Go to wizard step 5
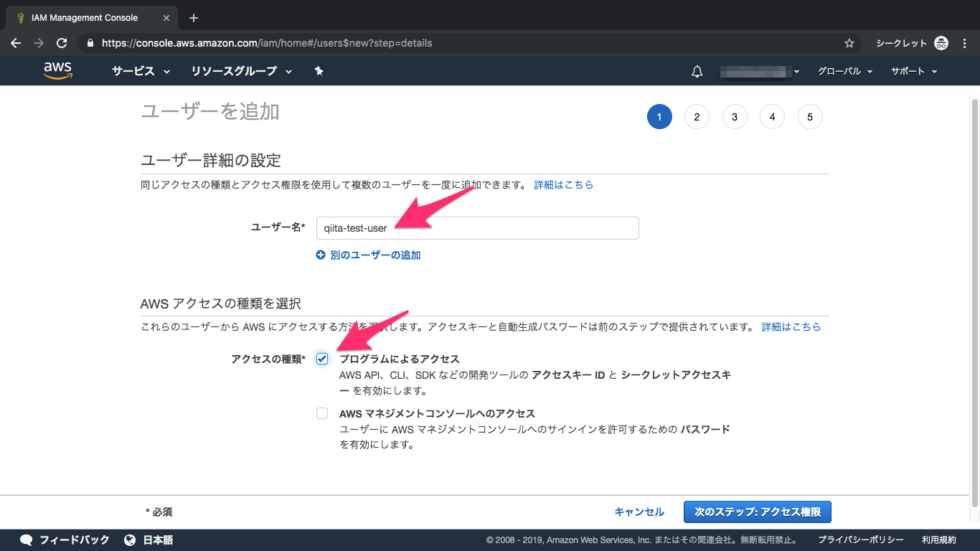The width and height of the screenshot is (980, 551). (x=810, y=117)
